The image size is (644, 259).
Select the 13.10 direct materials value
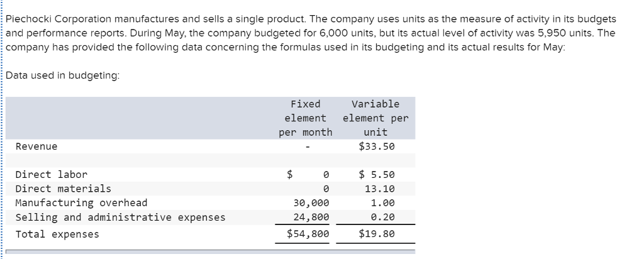click(379, 189)
